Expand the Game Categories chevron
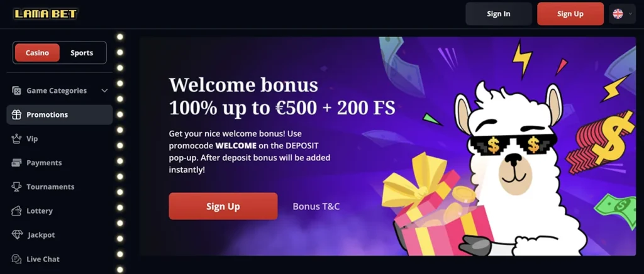644x274 pixels. tap(104, 90)
